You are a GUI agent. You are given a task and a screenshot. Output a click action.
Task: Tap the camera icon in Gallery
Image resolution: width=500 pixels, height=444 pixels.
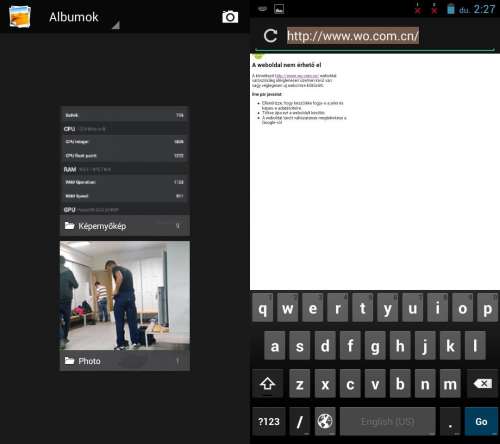pos(230,17)
